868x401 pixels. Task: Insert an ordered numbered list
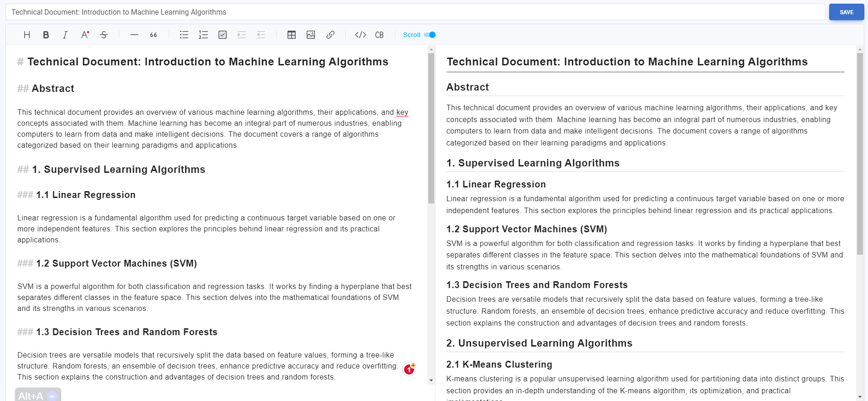click(x=203, y=35)
